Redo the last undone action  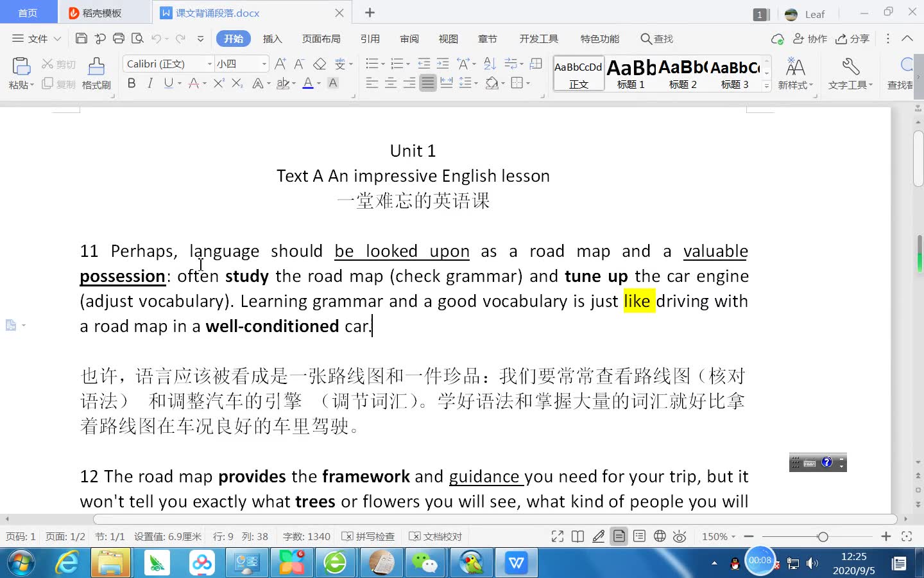coord(181,39)
